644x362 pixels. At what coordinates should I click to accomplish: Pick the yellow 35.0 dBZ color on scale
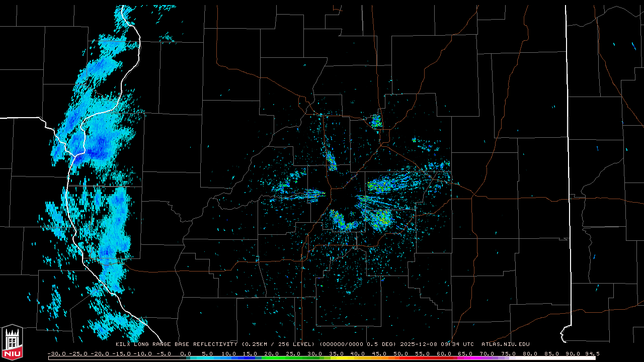(337, 358)
